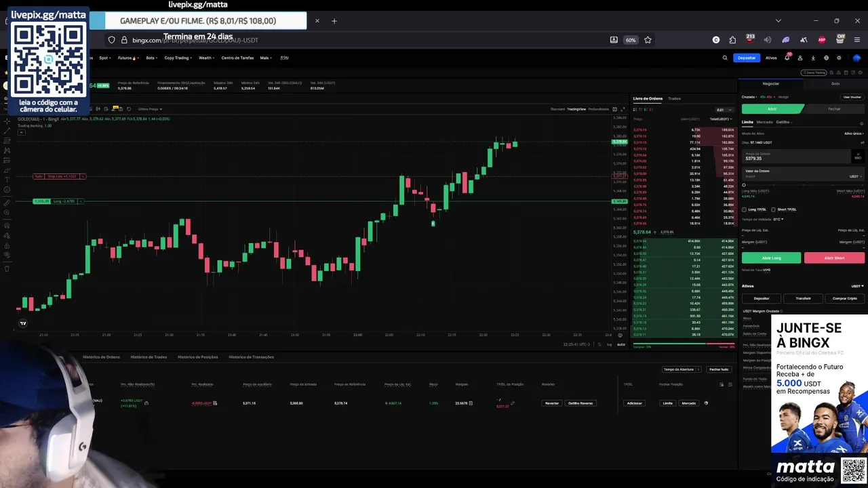This screenshot has height=488, width=868.
Task: Open the Ativo único mode dropdown
Action: (x=854, y=134)
